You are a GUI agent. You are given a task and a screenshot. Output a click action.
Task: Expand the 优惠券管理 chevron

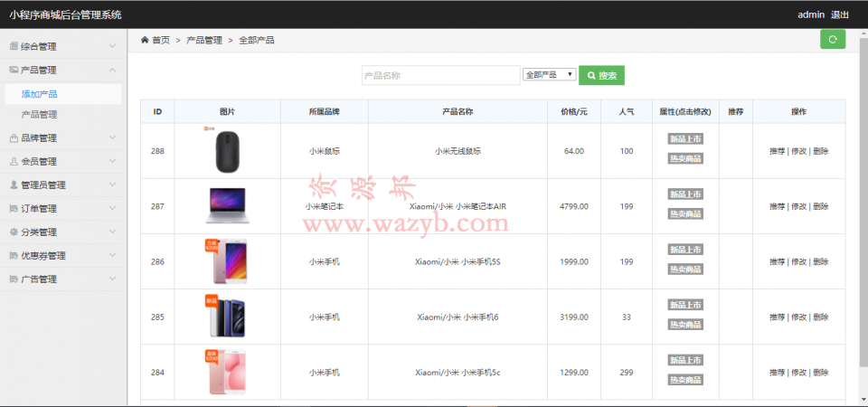click(x=112, y=255)
